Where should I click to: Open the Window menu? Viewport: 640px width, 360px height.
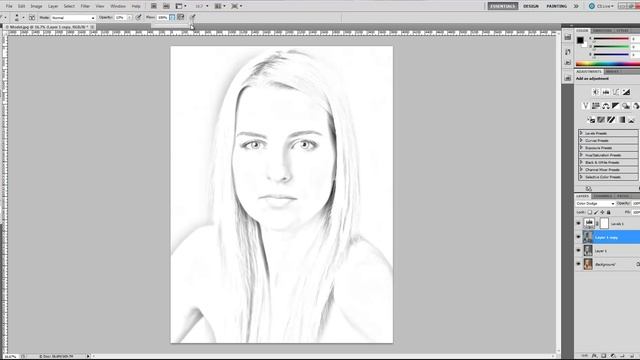(118, 6)
